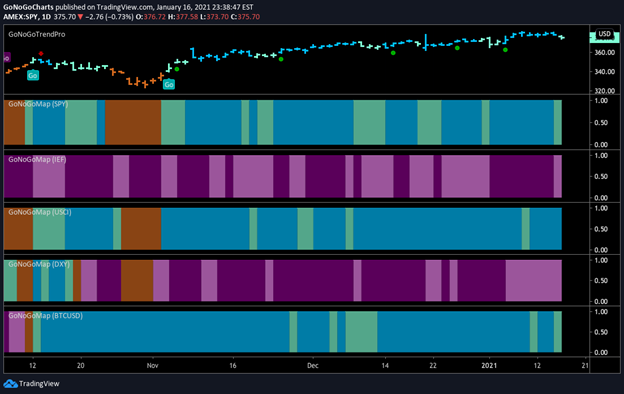
Task: Click the high value H:377.58
Action: point(183,17)
